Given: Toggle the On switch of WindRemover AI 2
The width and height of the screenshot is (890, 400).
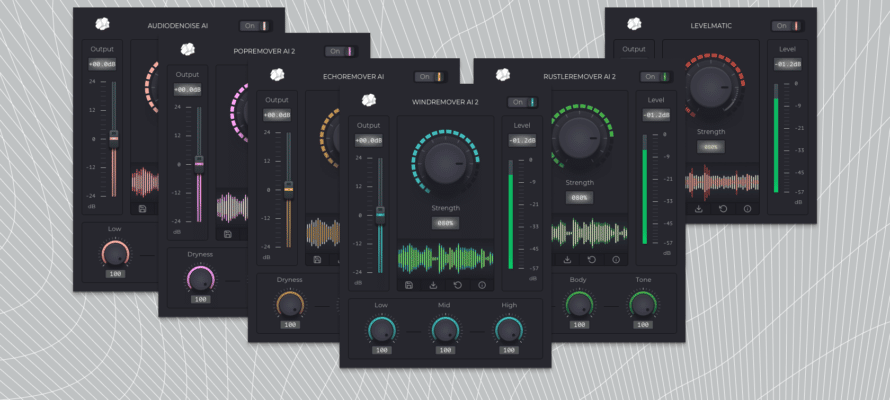Looking at the screenshot, I should point(523,102).
